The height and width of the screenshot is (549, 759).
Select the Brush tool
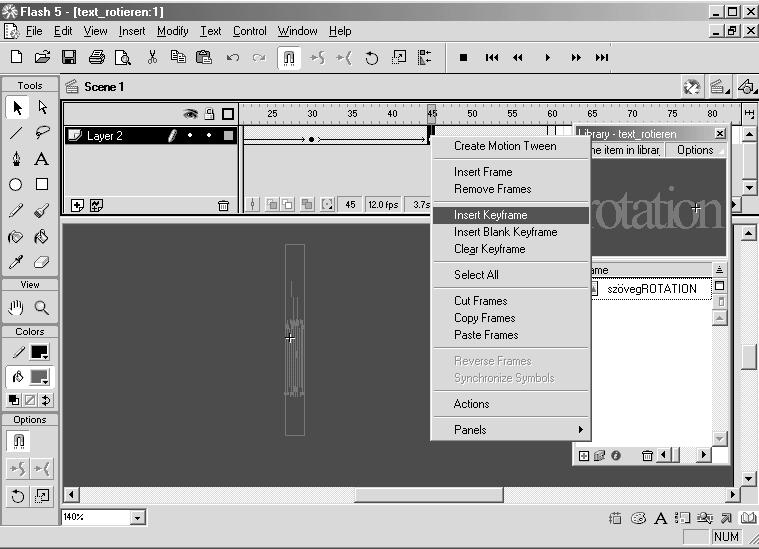pyautogui.click(x=42, y=211)
